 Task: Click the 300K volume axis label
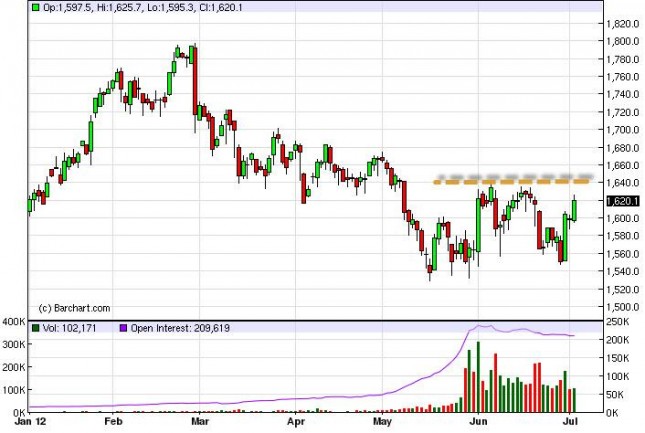14,344
